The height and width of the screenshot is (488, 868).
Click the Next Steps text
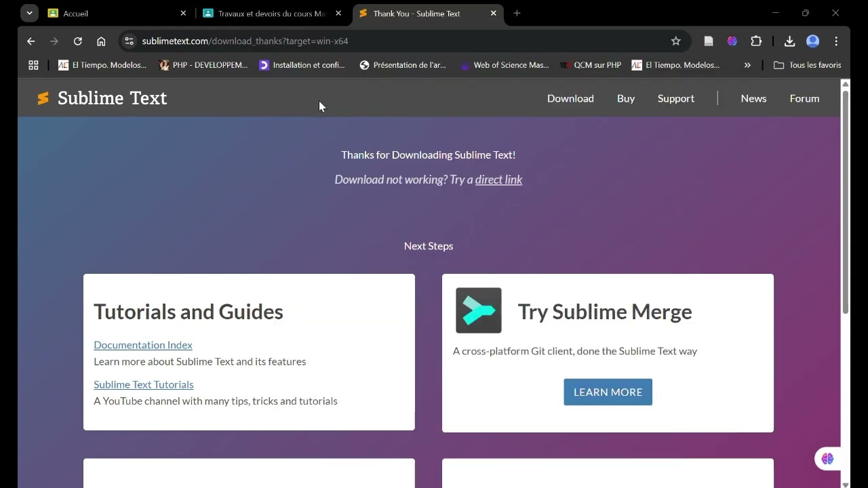click(x=429, y=246)
